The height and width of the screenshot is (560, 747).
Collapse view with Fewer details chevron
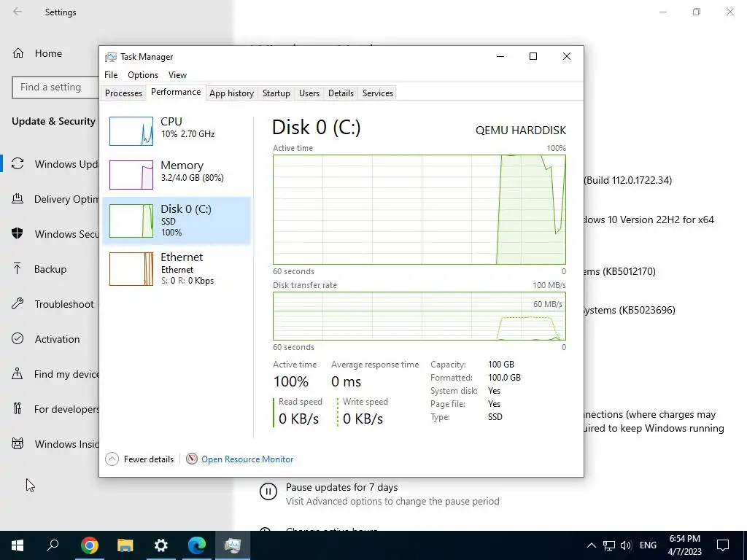pyautogui.click(x=112, y=459)
